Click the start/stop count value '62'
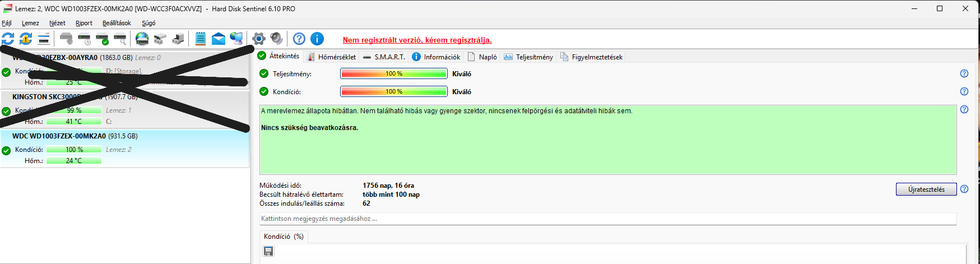 tap(366, 203)
